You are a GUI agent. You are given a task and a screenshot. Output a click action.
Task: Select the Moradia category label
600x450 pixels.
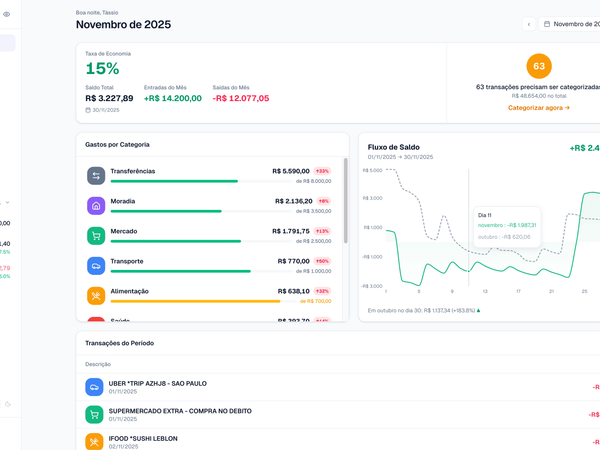123,201
